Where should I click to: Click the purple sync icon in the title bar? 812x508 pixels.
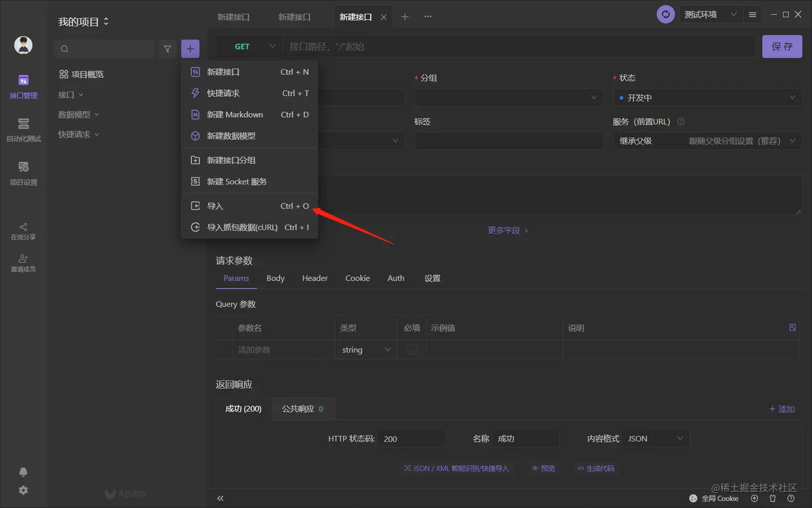coord(665,14)
